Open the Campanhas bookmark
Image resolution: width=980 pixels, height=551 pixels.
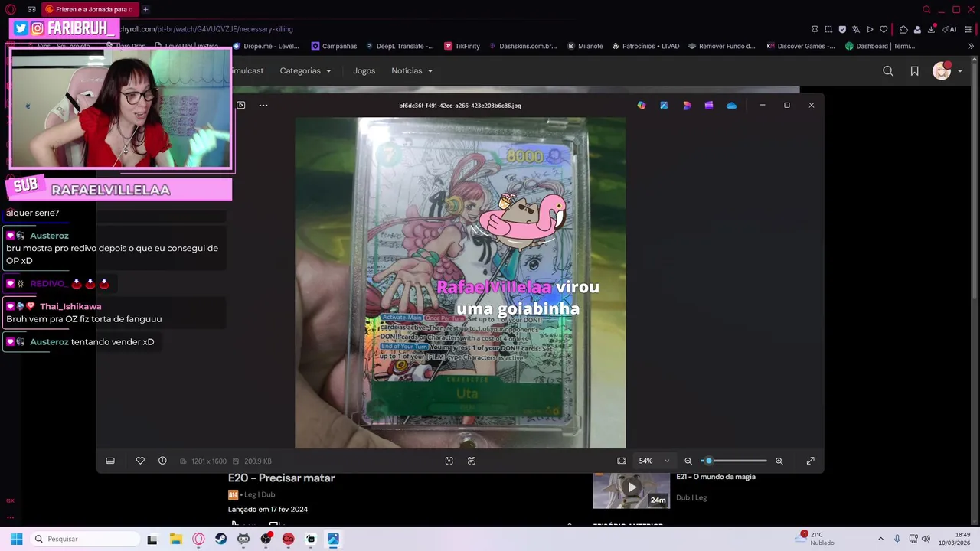[334, 46]
